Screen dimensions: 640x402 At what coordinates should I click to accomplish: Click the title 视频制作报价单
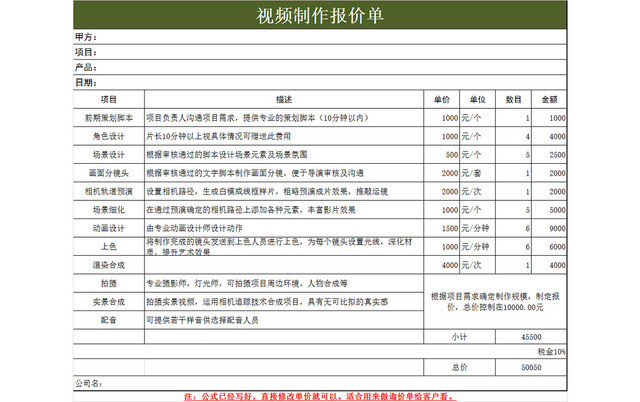[x=320, y=16]
